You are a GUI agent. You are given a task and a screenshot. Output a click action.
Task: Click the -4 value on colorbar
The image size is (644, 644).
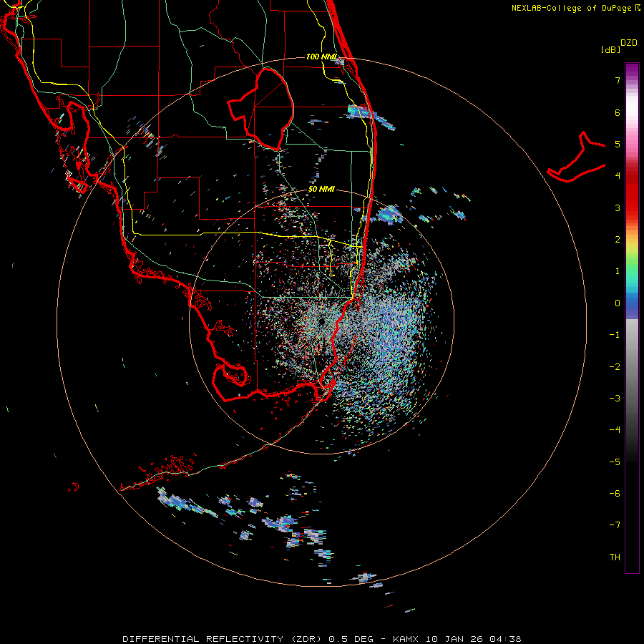pyautogui.click(x=615, y=430)
